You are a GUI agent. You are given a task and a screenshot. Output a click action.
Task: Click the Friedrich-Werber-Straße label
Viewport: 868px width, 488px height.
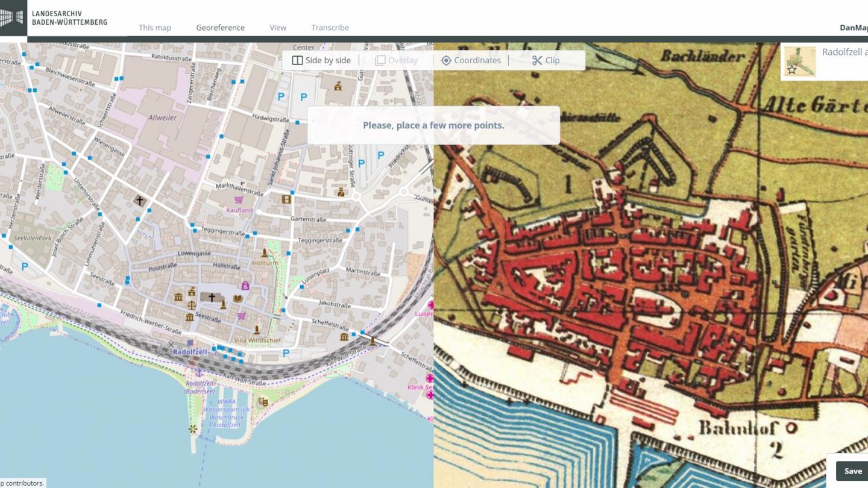[x=151, y=322]
